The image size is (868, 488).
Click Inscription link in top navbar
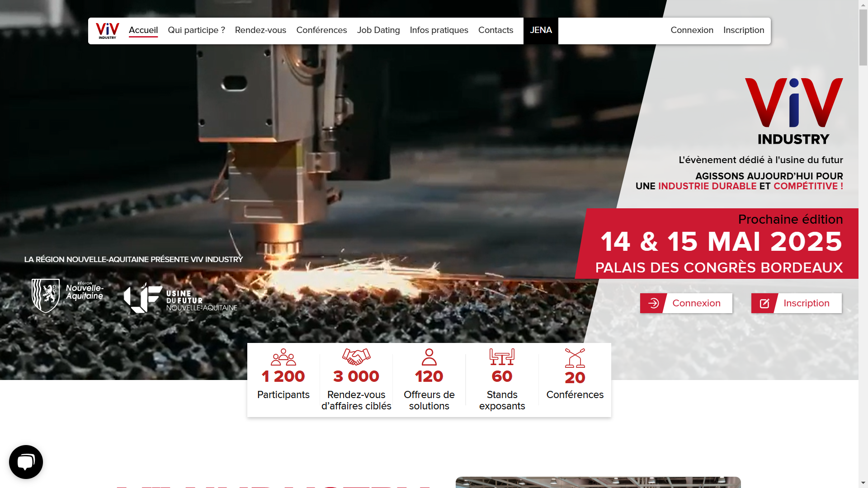[x=744, y=30]
